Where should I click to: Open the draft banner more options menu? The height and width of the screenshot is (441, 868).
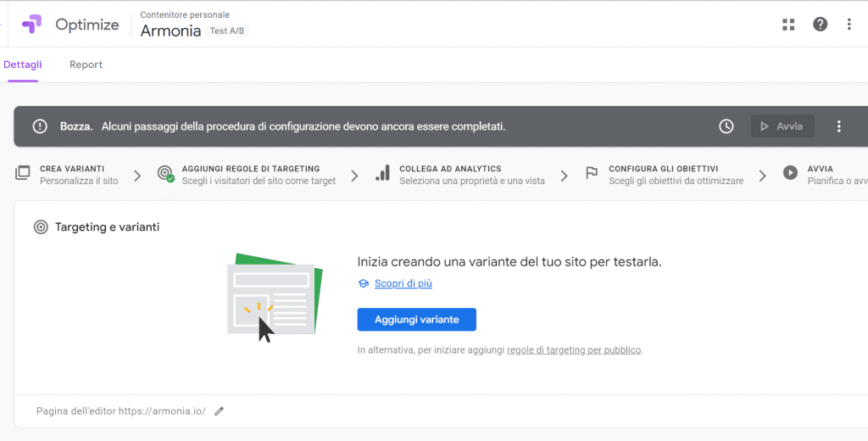[x=838, y=126]
